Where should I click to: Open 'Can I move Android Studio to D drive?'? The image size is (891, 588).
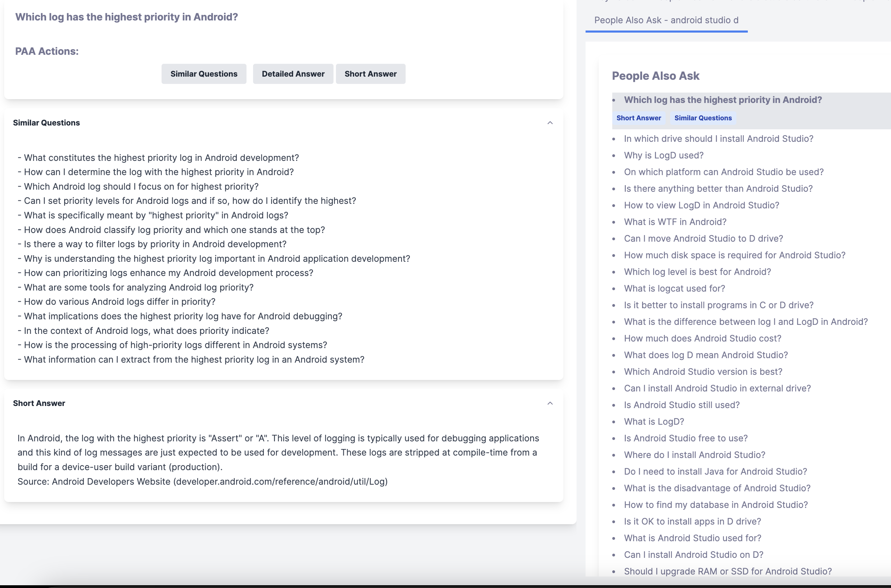703,238
